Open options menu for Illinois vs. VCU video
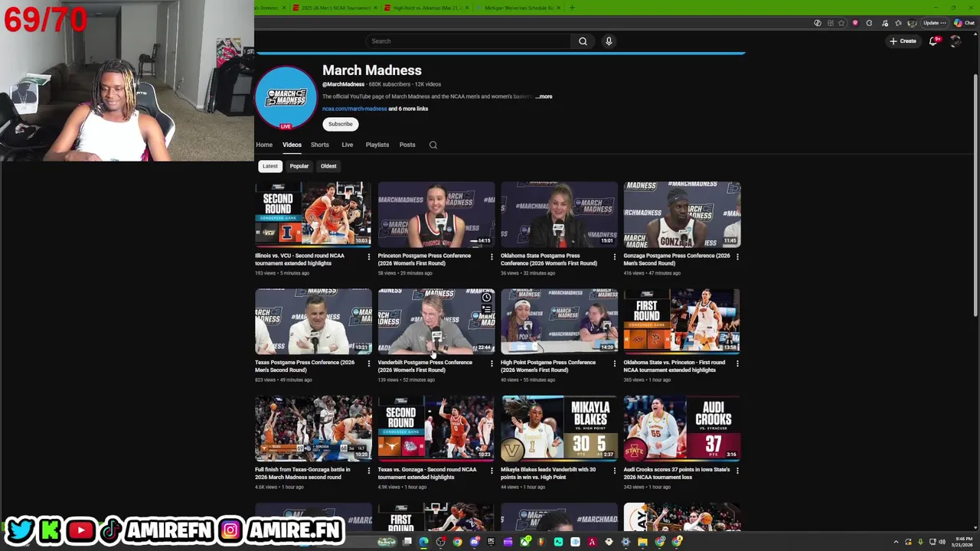This screenshot has width=980, height=551. click(x=369, y=257)
